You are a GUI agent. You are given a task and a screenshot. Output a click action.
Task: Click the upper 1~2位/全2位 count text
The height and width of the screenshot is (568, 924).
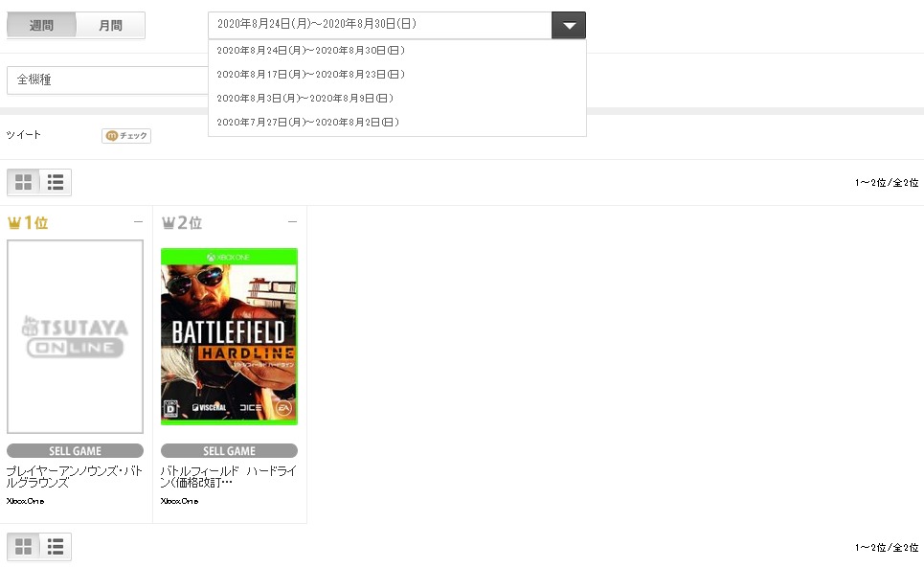(x=887, y=183)
